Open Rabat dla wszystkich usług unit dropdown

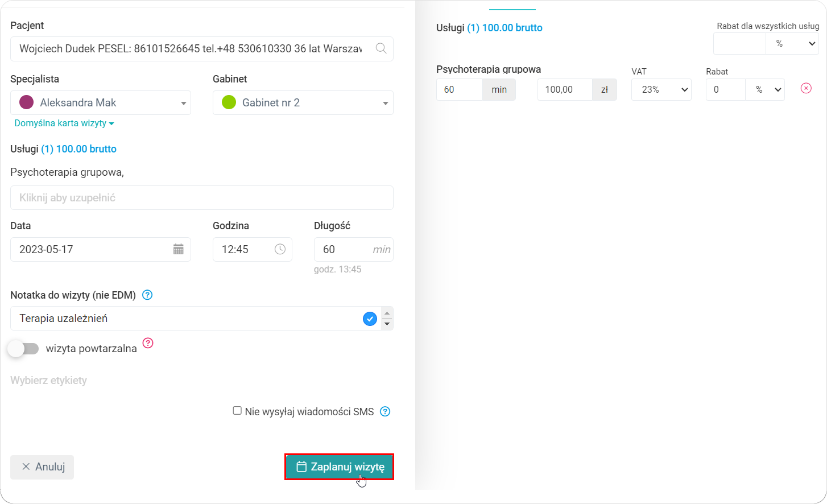[x=792, y=43]
